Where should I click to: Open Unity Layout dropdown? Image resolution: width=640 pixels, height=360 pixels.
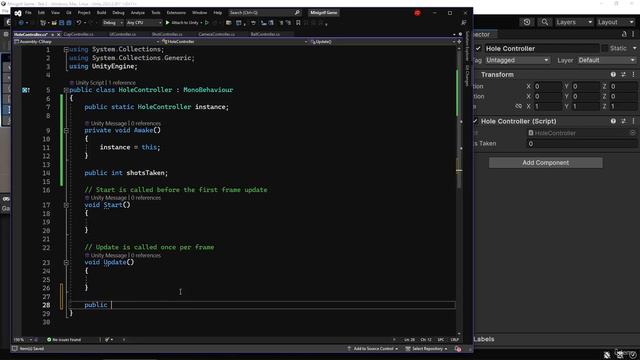[x=616, y=22]
